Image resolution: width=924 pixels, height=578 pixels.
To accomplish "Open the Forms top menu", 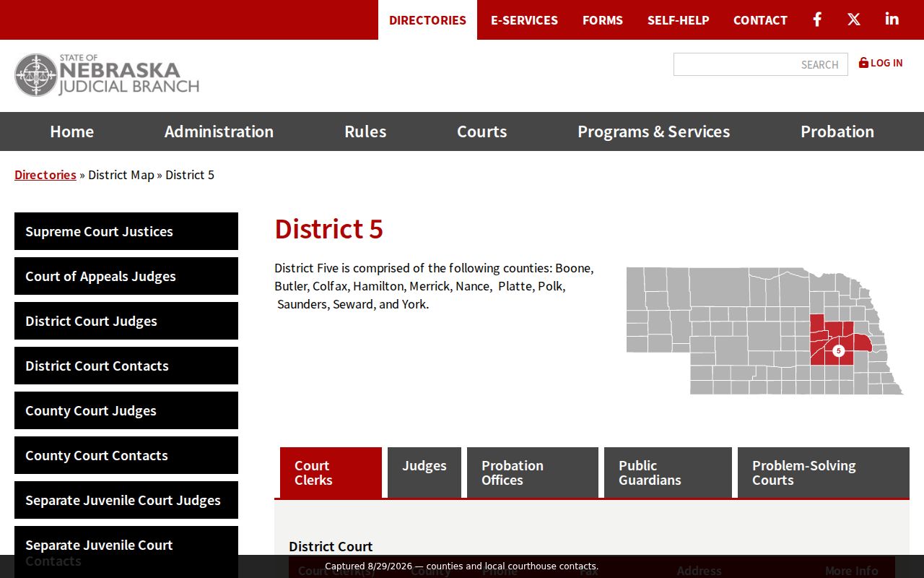I will tap(603, 20).
